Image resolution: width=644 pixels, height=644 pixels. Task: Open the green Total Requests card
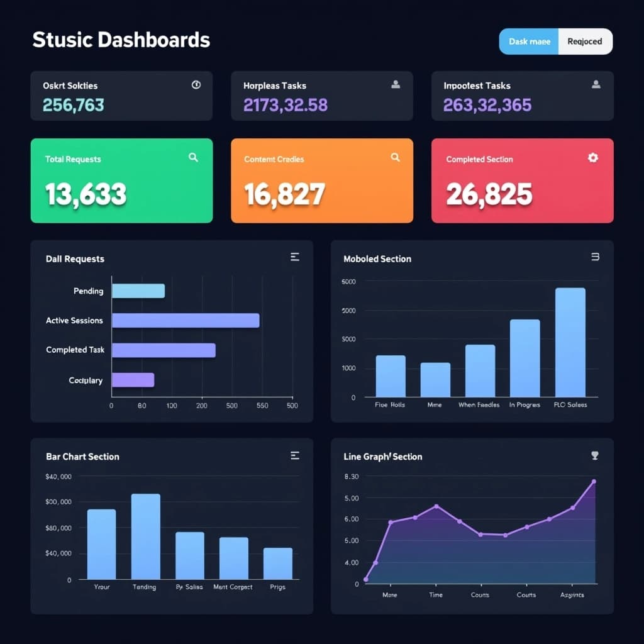coord(121,180)
